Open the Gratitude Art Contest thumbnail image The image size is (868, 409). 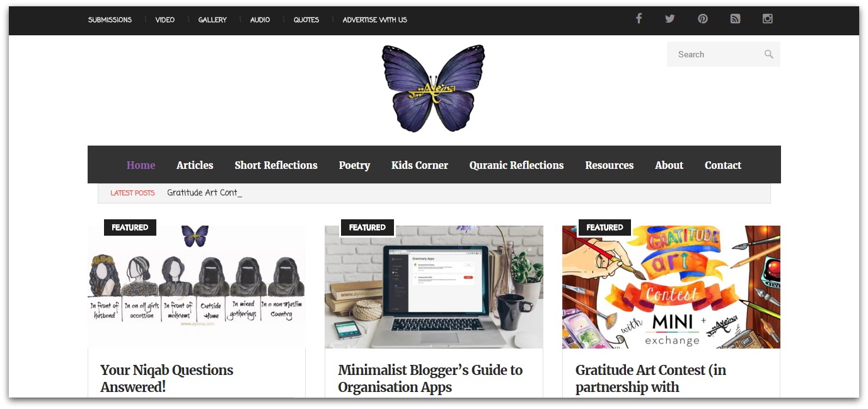671,287
